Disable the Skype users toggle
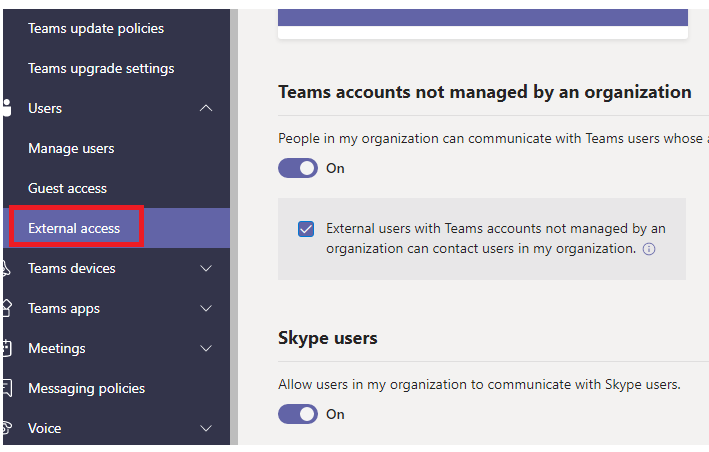This screenshot has height=452, width=709. (x=297, y=414)
